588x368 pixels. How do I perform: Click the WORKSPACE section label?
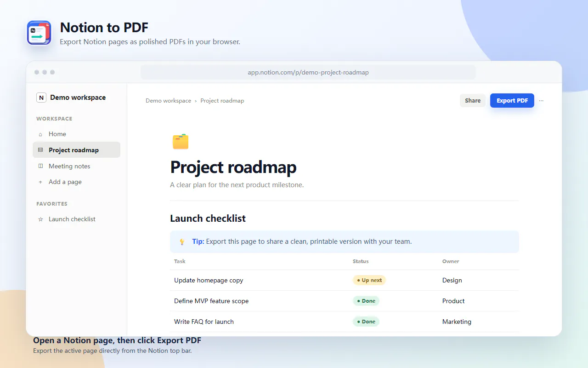[x=54, y=119]
